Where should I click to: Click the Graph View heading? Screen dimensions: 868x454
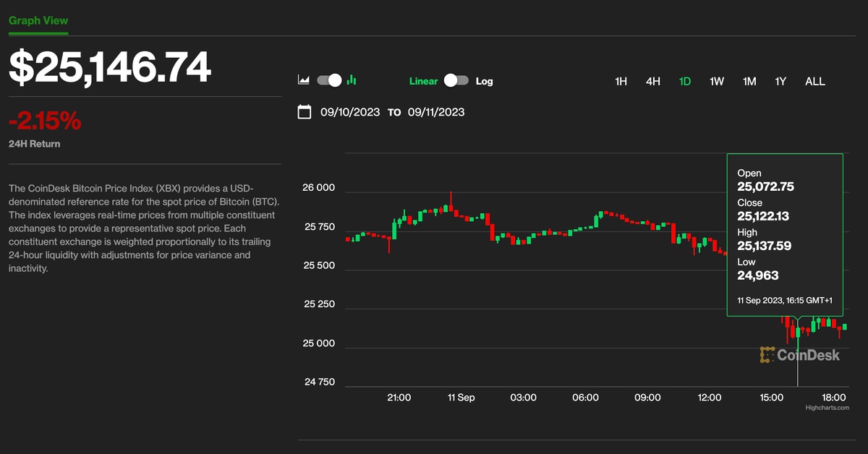[x=38, y=20]
